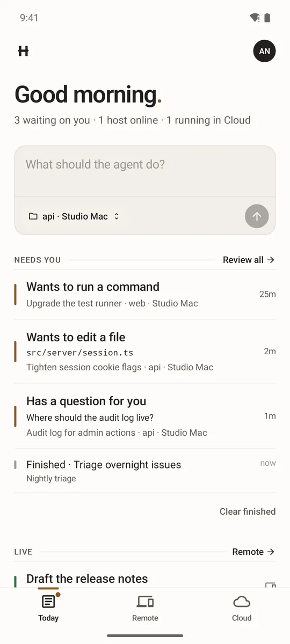Tap the 9:41 clock in the status bar
This screenshot has width=290, height=644.
29,18
